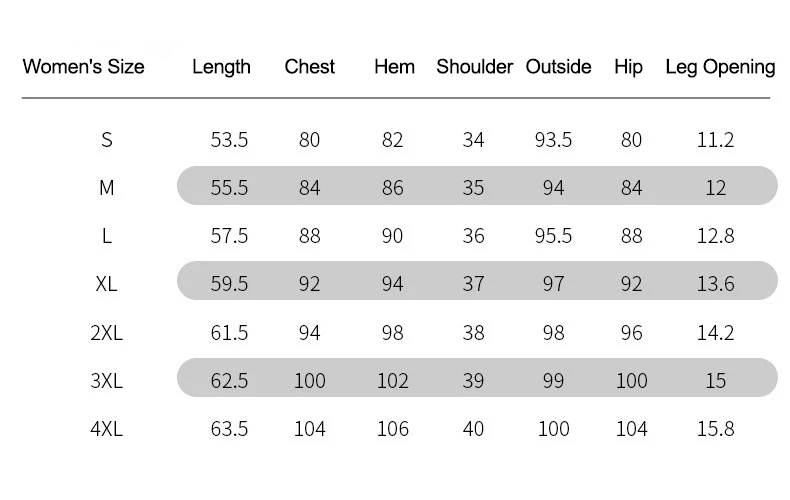790x500 pixels.
Task: Select the Hem column header
Action: point(394,67)
